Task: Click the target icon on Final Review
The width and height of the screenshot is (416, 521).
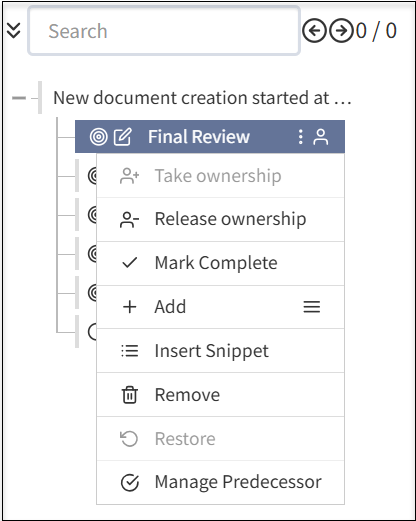Action: point(99,137)
